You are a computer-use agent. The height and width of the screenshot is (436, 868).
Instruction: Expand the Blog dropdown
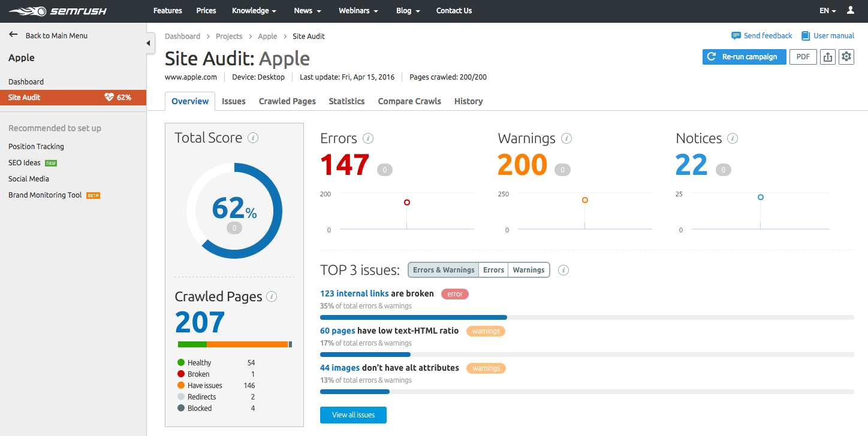pos(408,11)
